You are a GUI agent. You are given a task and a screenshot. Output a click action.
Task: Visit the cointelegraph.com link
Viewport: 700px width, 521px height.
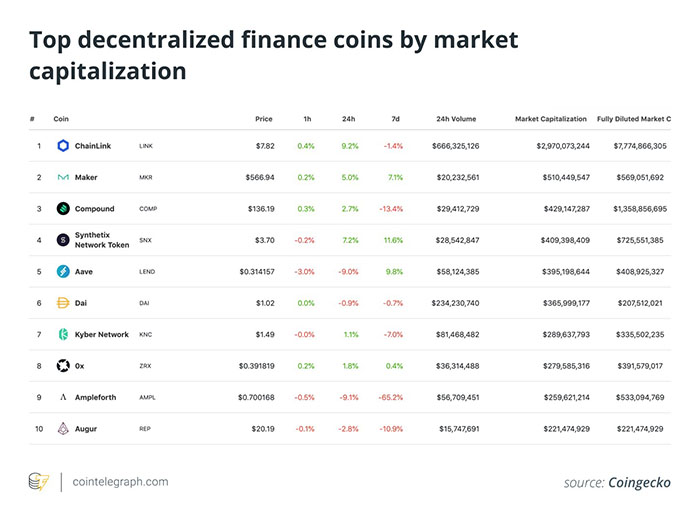(121, 482)
